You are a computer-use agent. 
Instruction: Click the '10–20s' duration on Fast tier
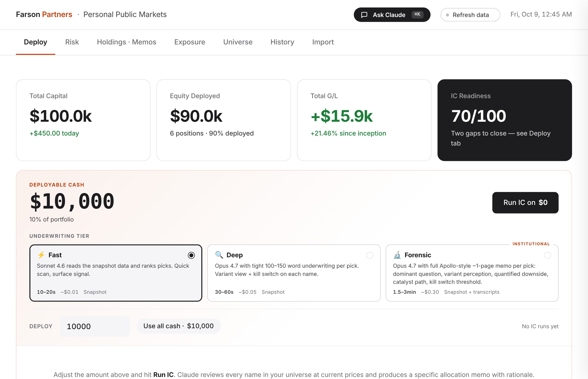tap(46, 292)
